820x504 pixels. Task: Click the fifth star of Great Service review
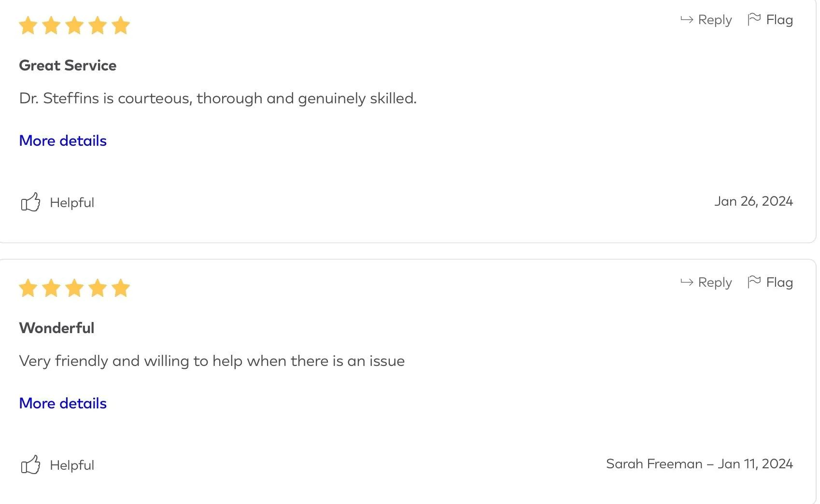pos(121,26)
